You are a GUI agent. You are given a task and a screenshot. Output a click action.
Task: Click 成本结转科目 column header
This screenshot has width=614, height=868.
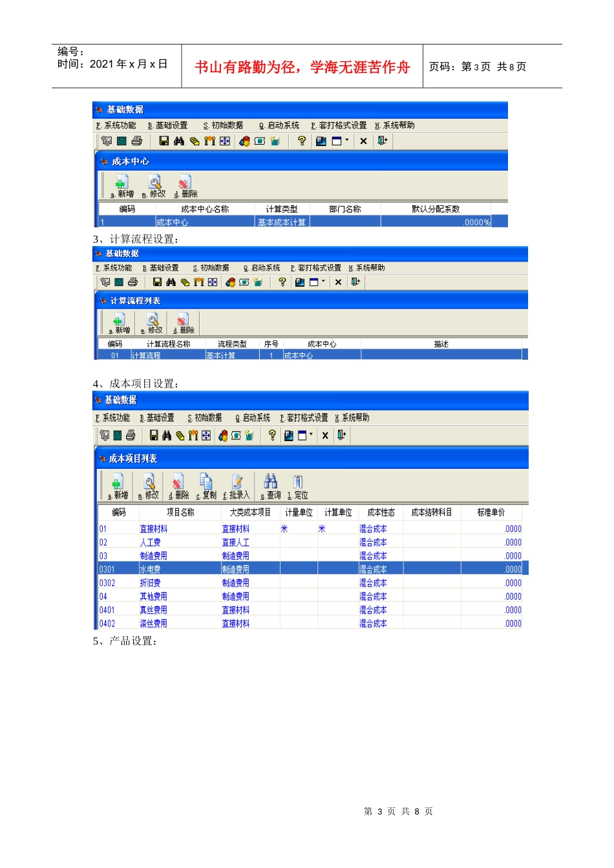pos(432,512)
